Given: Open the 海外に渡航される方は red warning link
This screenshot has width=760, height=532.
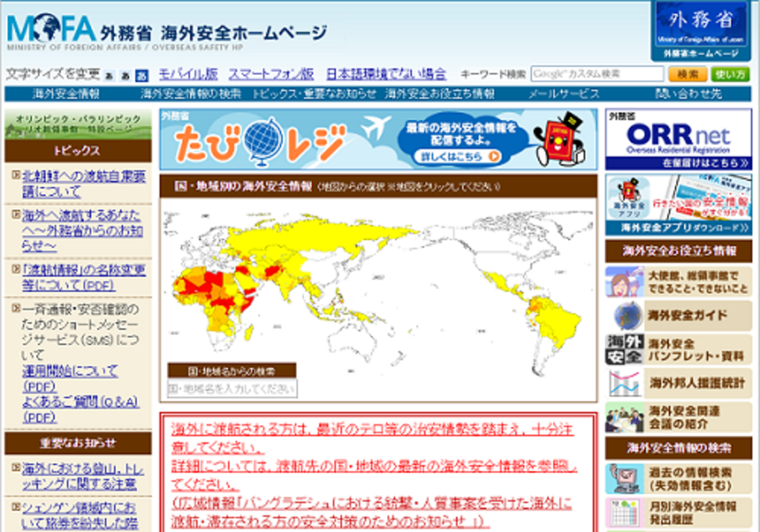Looking at the screenshot, I should tap(372, 440).
